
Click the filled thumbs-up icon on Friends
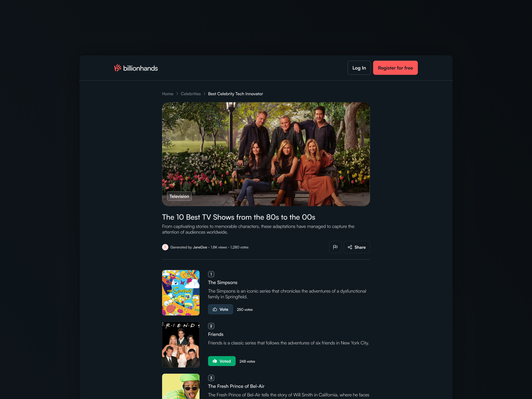pyautogui.click(x=215, y=361)
